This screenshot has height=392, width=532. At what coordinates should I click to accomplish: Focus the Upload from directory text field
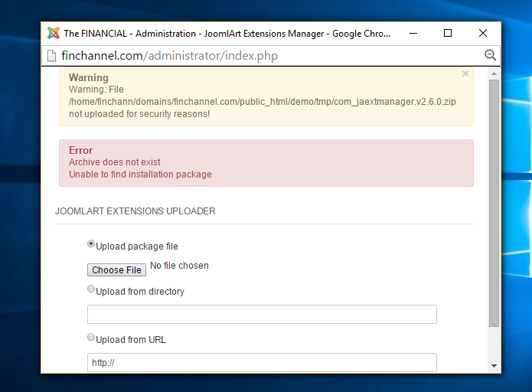pos(262,314)
